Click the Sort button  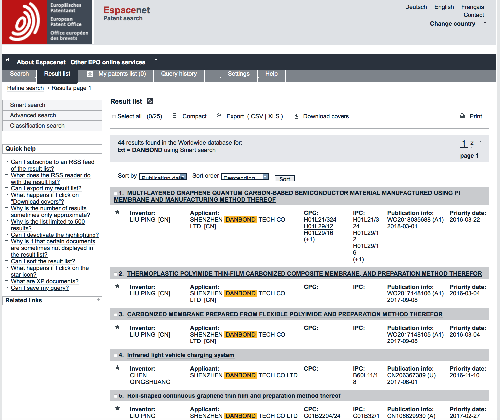pos(285,178)
